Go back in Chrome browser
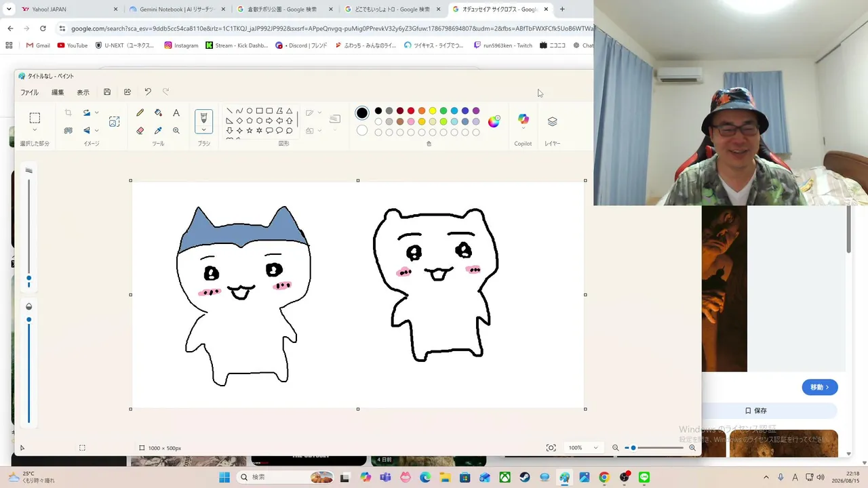 [10, 28]
